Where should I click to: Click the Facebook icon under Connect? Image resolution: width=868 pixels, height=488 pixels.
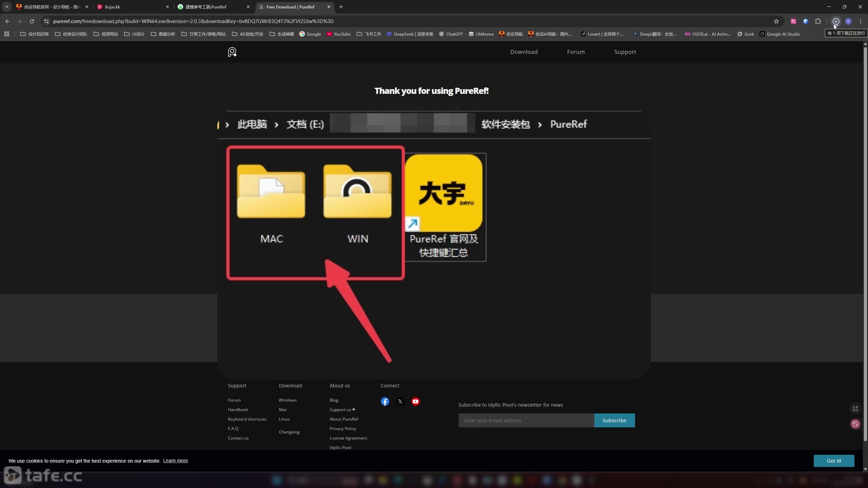(385, 402)
